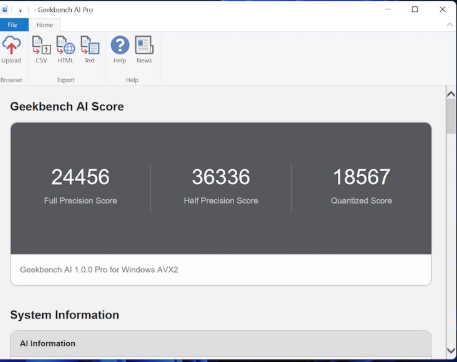Collapse the ribbon with the chevron
The image size is (457, 362).
[449, 25]
